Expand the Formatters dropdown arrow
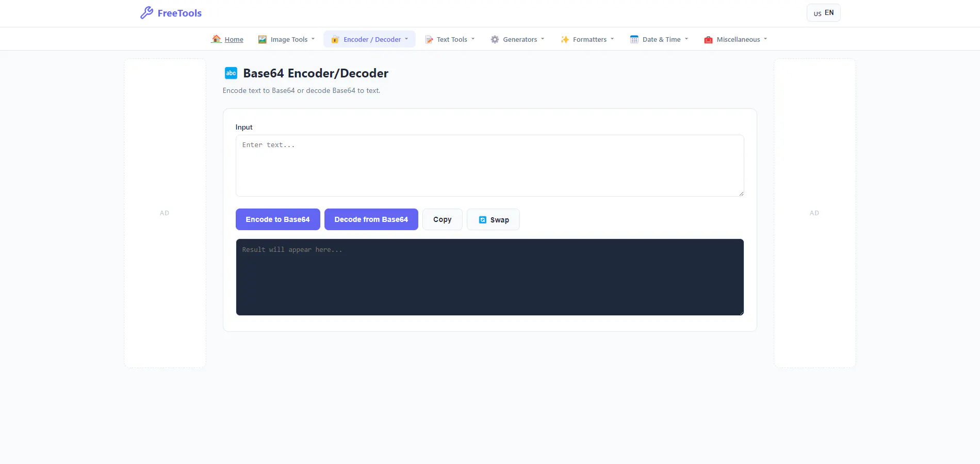The height and width of the screenshot is (464, 980). tap(612, 39)
